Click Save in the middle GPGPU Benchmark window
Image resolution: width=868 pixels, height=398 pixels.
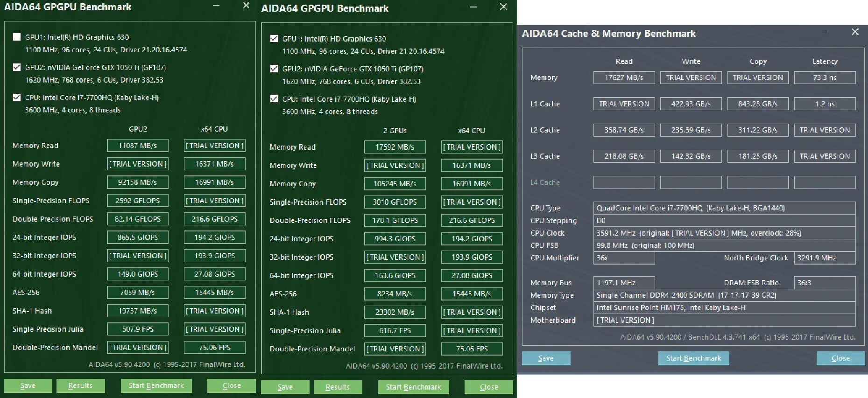(x=285, y=387)
